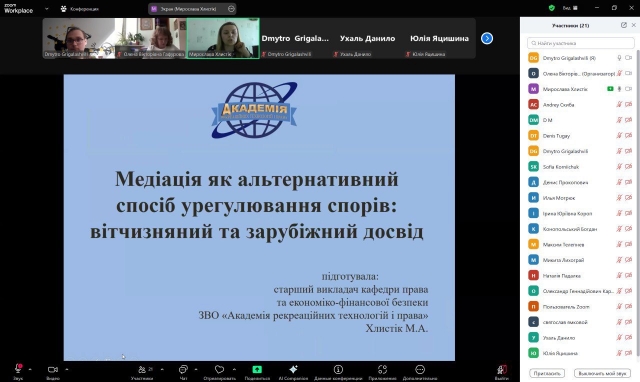
Task: Start camera with the Видео icon
Action: tap(53, 369)
